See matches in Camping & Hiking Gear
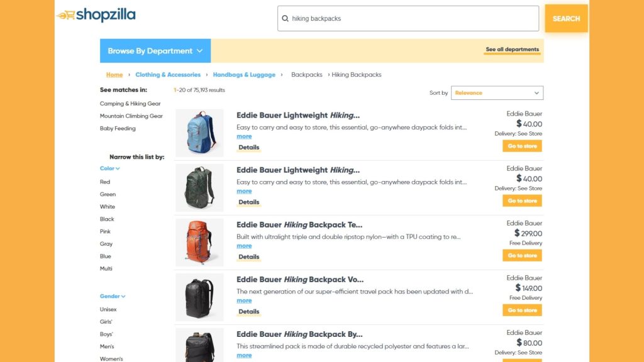This screenshot has width=644, height=362. 130,104
